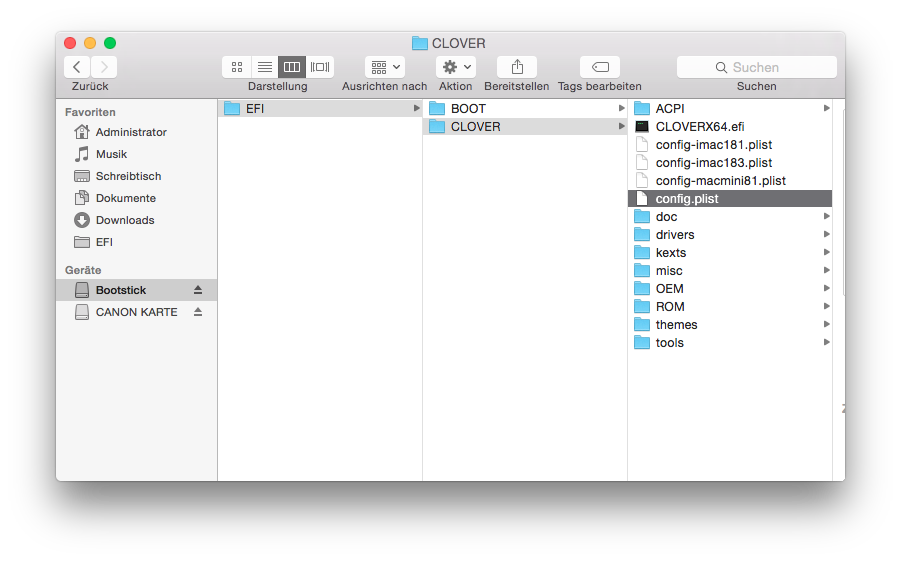The height and width of the screenshot is (561, 901).
Task: Open Administrator home in sidebar
Action: 137,132
